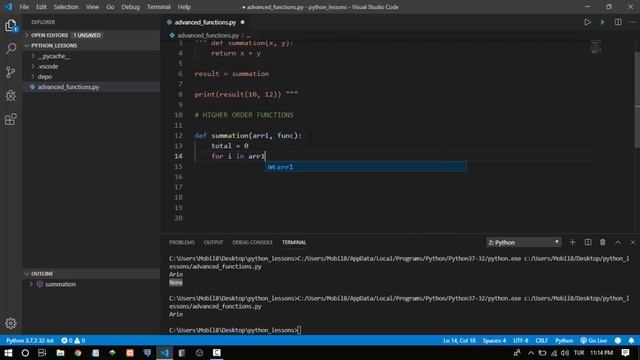640x360 pixels.
Task: Open the Debug menu
Action: point(131,7)
